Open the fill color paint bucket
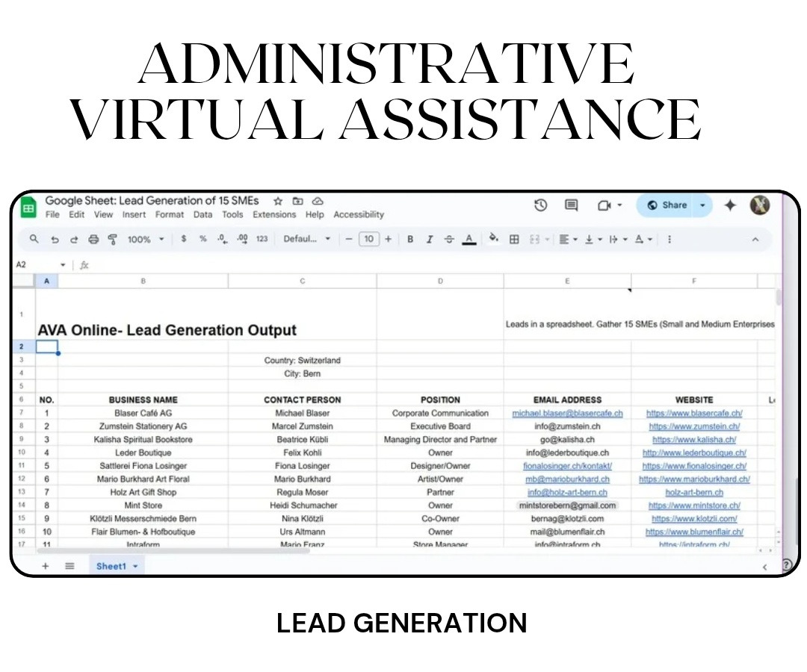807x672 pixels. tap(493, 239)
